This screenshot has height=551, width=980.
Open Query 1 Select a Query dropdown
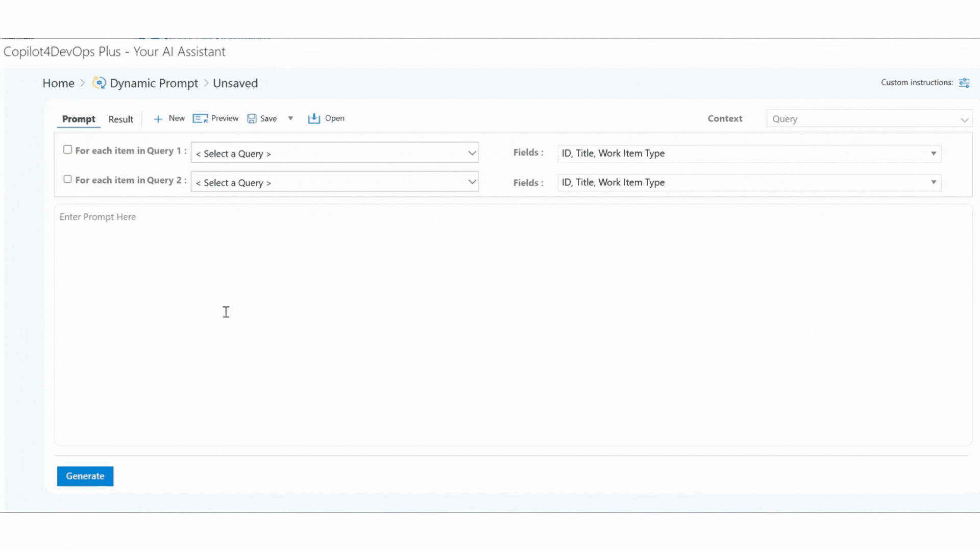pyautogui.click(x=334, y=153)
